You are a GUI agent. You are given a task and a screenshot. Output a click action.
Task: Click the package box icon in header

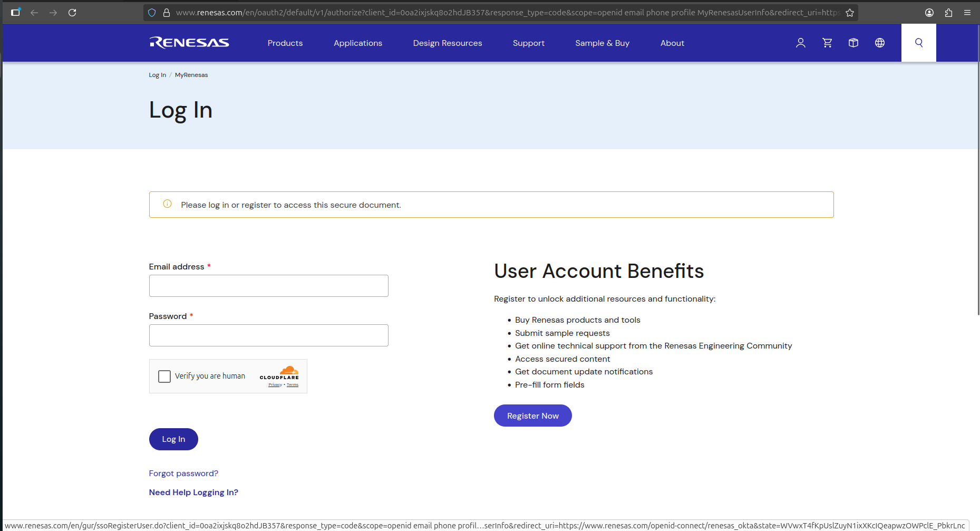pos(853,43)
